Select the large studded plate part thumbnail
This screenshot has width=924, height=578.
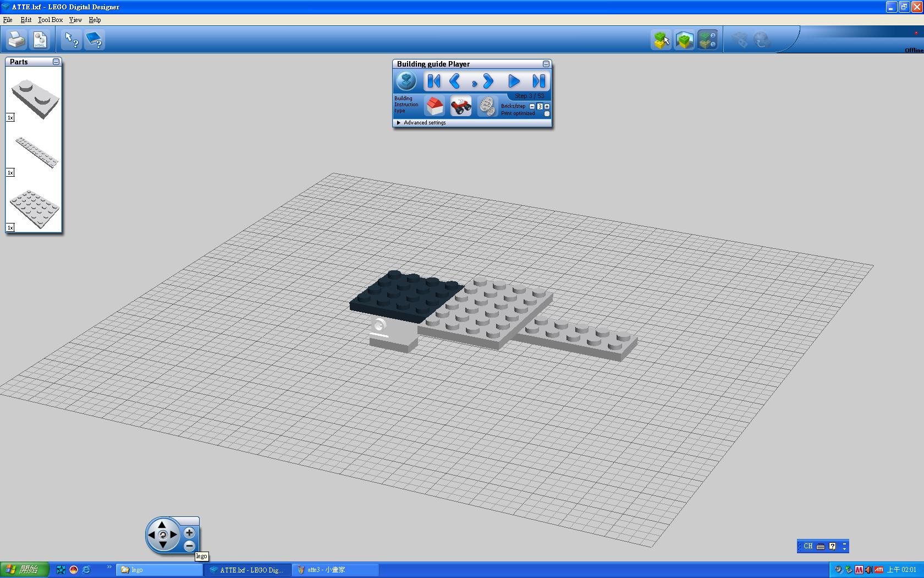tap(35, 208)
